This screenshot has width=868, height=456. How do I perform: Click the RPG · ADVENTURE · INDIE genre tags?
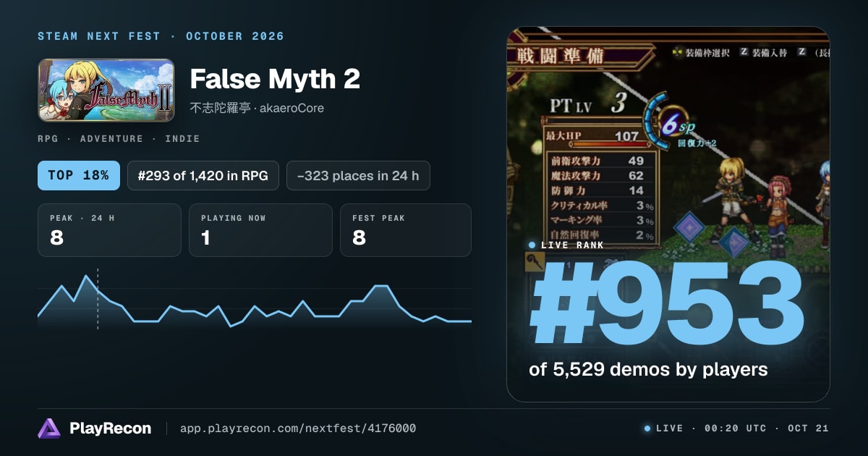(119, 138)
